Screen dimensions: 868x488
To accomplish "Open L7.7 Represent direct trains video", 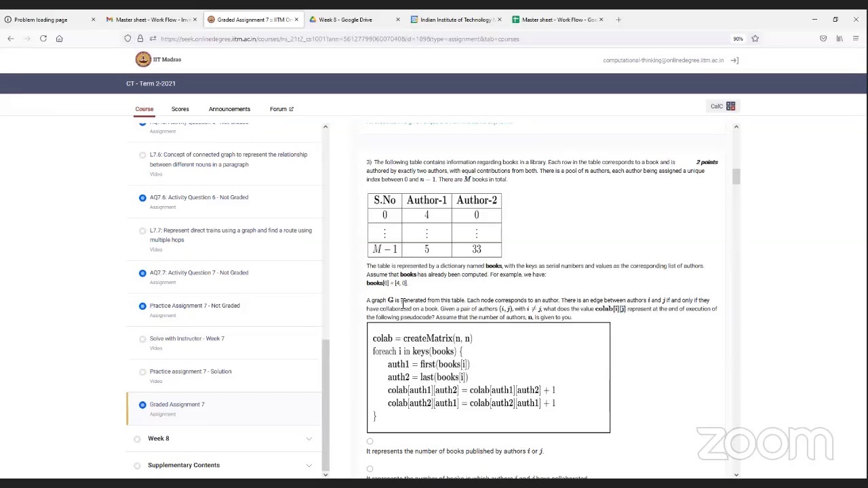I will point(231,235).
